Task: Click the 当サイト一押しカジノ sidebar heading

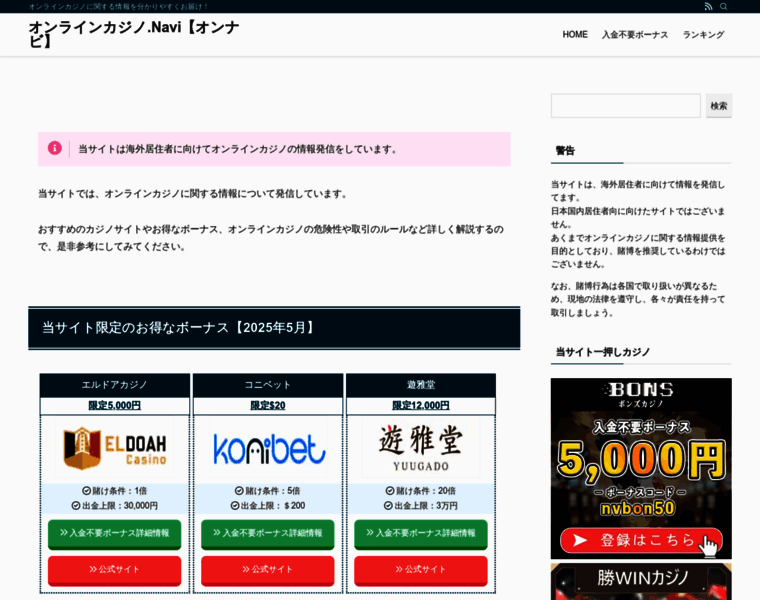Action: tap(602, 352)
